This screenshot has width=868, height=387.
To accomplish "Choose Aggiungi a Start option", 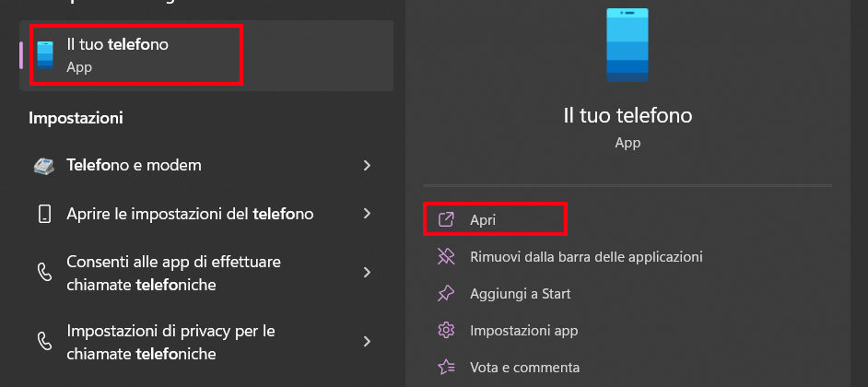I will 520,293.
